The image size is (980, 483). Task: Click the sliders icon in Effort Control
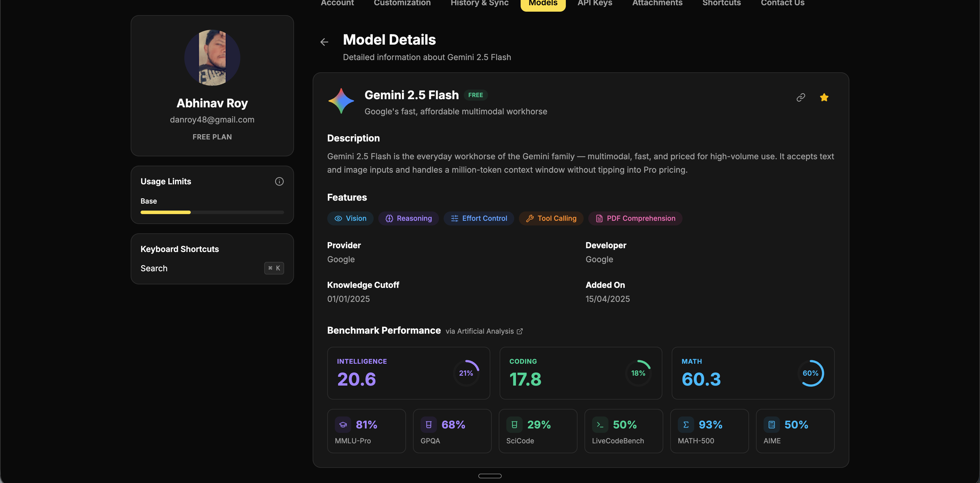click(455, 218)
